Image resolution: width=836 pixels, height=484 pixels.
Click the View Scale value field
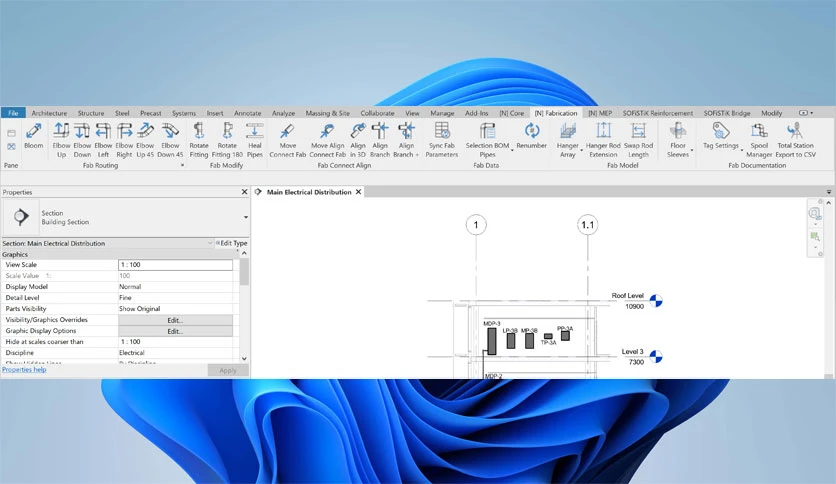pos(175,264)
